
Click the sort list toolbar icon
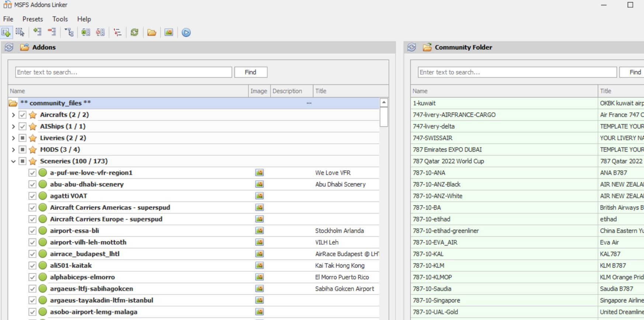click(118, 32)
